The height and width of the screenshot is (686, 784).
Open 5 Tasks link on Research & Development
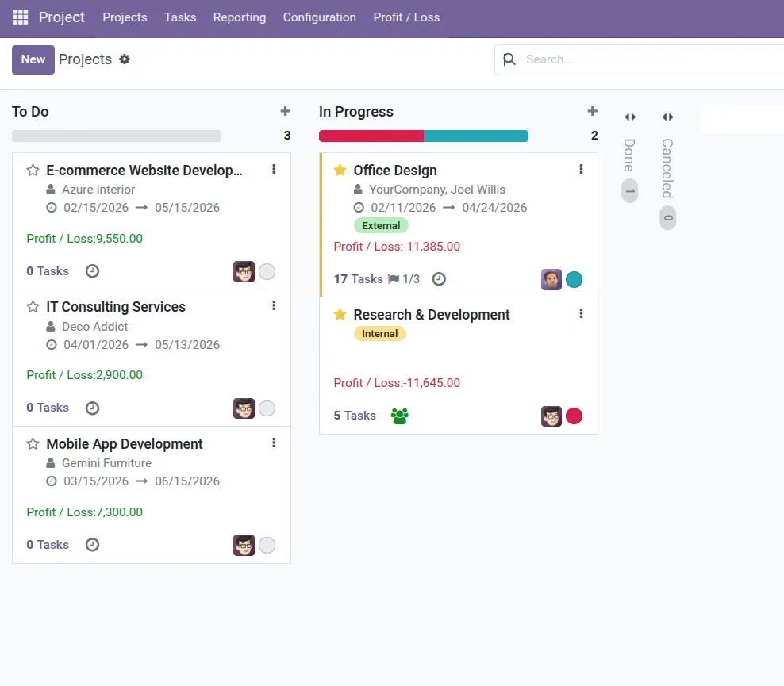[x=355, y=416]
